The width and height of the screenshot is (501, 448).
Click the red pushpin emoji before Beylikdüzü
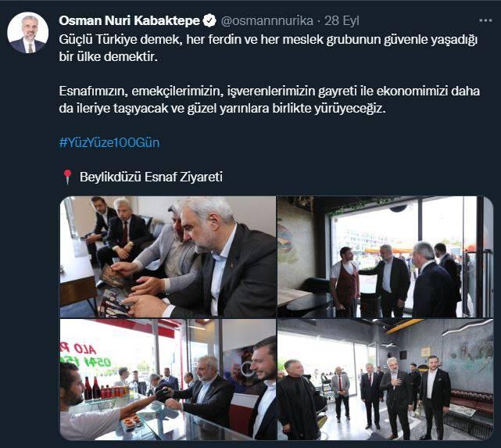coord(67,177)
